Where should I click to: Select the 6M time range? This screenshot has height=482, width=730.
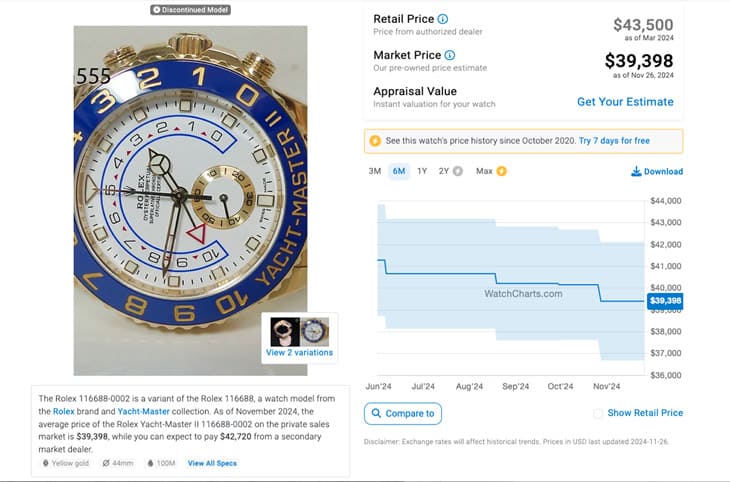pos(398,171)
